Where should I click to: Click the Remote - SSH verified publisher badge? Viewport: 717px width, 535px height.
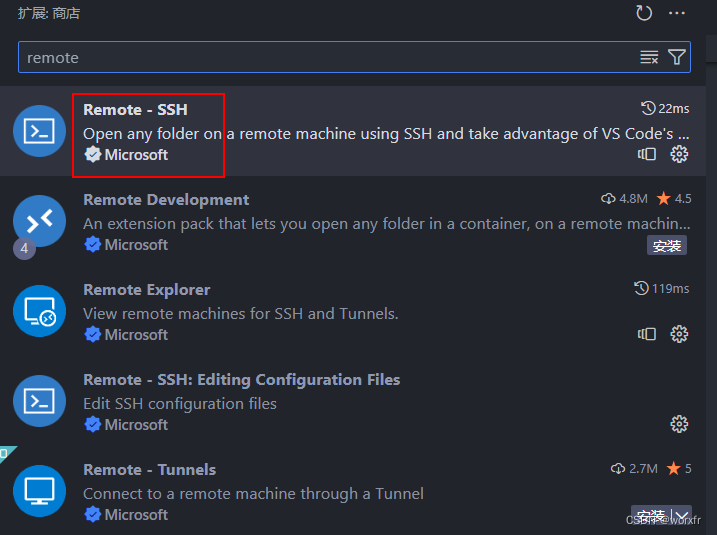tap(93, 155)
